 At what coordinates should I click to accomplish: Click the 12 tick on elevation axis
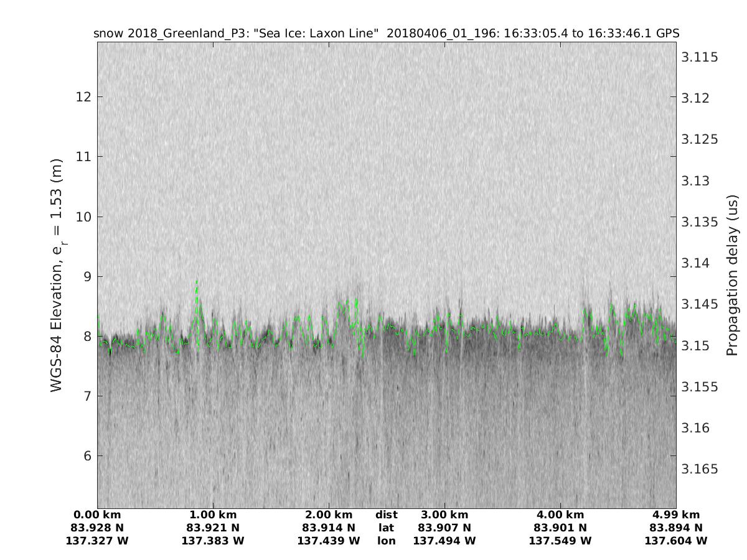83,97
